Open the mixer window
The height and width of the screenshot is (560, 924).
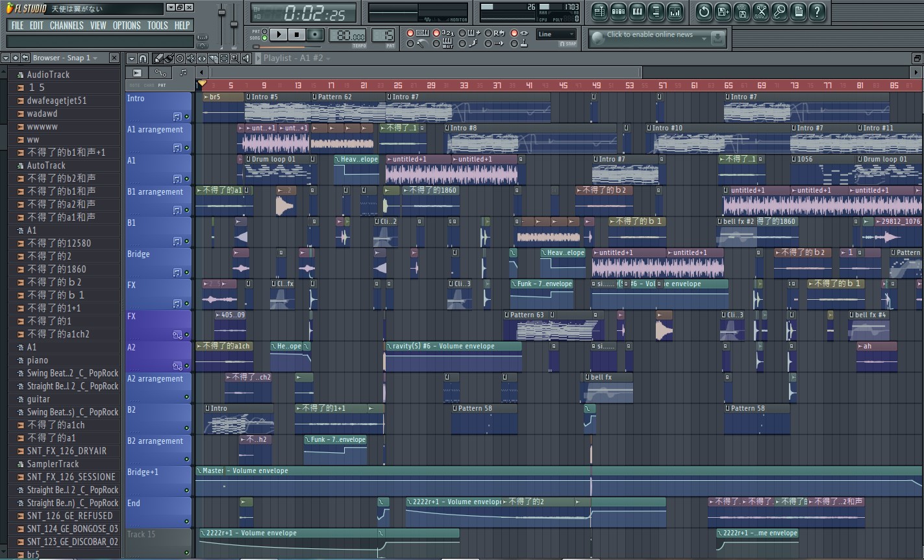point(675,12)
